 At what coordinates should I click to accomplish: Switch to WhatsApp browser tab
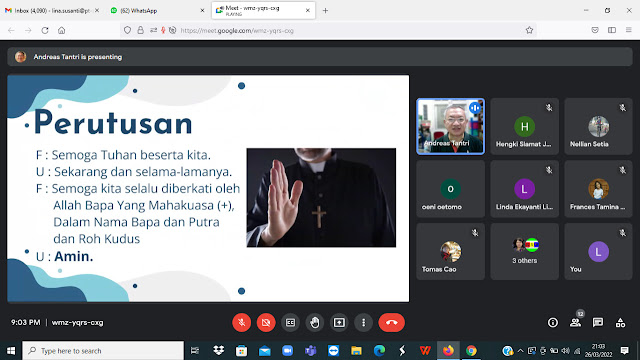click(157, 11)
